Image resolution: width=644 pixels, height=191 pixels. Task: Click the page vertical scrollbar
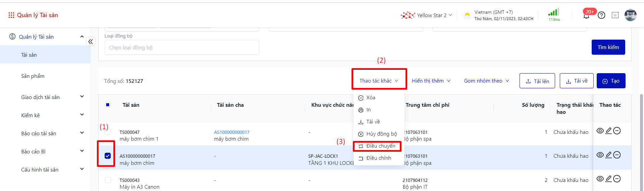[x=642, y=143]
